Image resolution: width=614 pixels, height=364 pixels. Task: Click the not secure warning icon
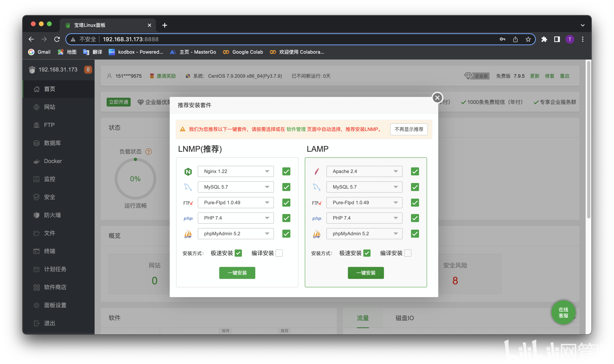point(73,39)
